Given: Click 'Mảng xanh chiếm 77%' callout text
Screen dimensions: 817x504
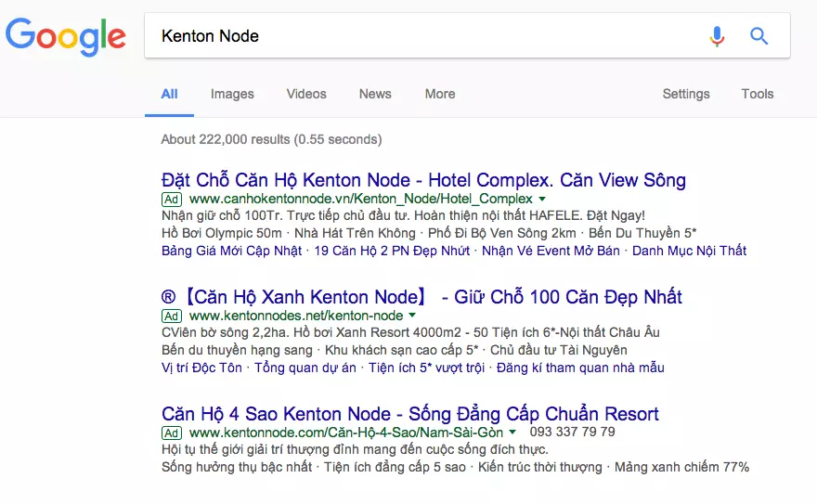Looking at the screenshot, I should [x=681, y=467].
